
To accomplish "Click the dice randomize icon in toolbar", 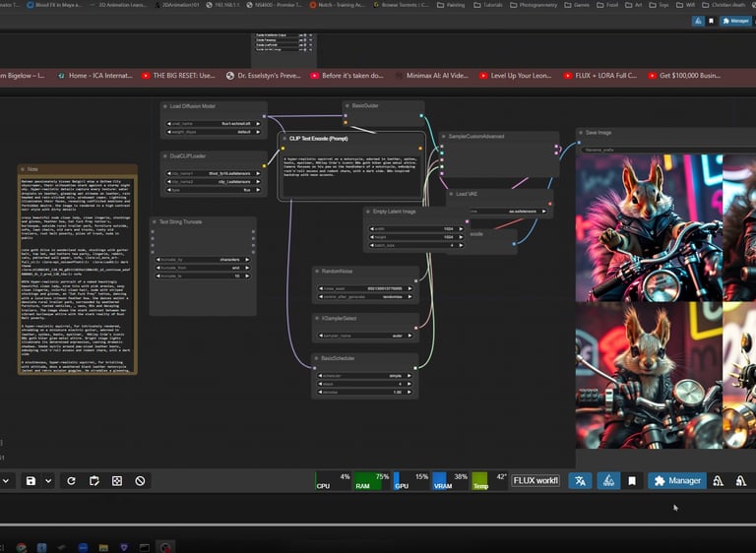I will pos(117,480).
